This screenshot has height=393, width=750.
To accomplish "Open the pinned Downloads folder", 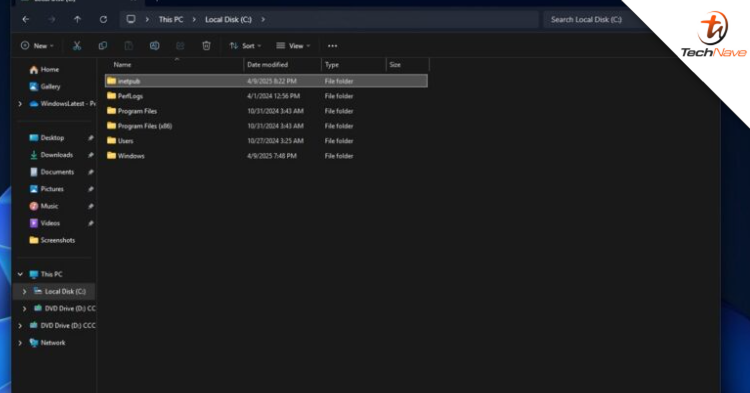I will point(51,155).
